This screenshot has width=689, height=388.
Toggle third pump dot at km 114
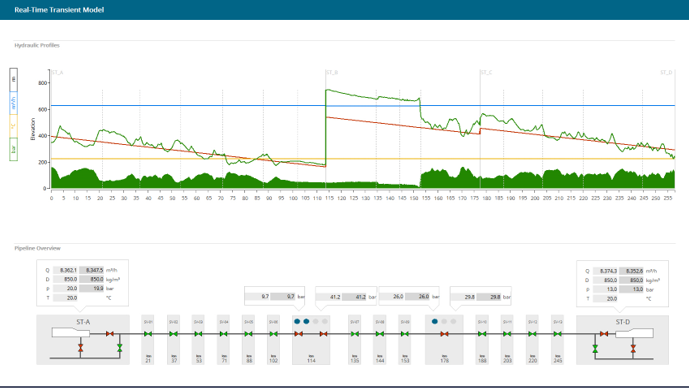pos(315,322)
